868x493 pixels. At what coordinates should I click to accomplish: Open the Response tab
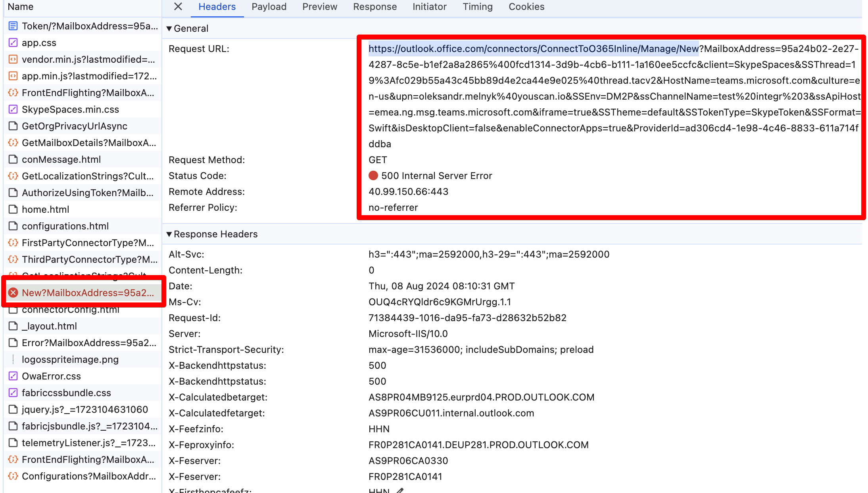click(x=375, y=7)
